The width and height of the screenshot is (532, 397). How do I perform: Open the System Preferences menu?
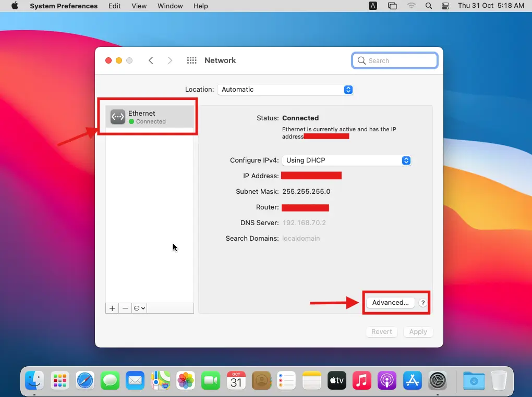tap(64, 6)
